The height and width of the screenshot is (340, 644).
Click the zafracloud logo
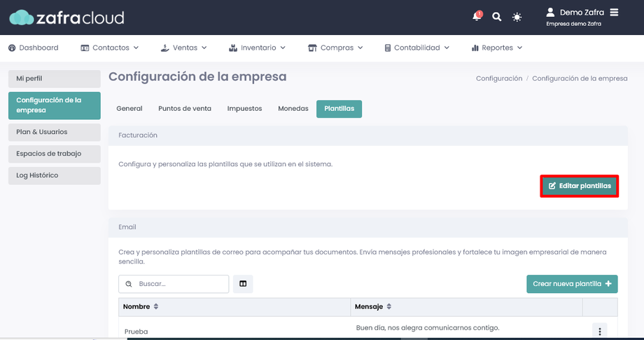[66, 18]
